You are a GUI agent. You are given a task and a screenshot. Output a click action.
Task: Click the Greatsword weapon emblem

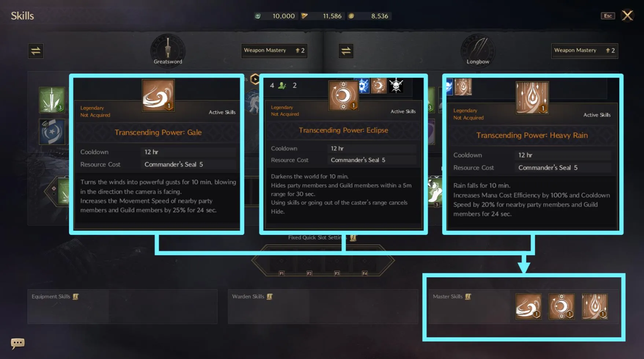(168, 49)
